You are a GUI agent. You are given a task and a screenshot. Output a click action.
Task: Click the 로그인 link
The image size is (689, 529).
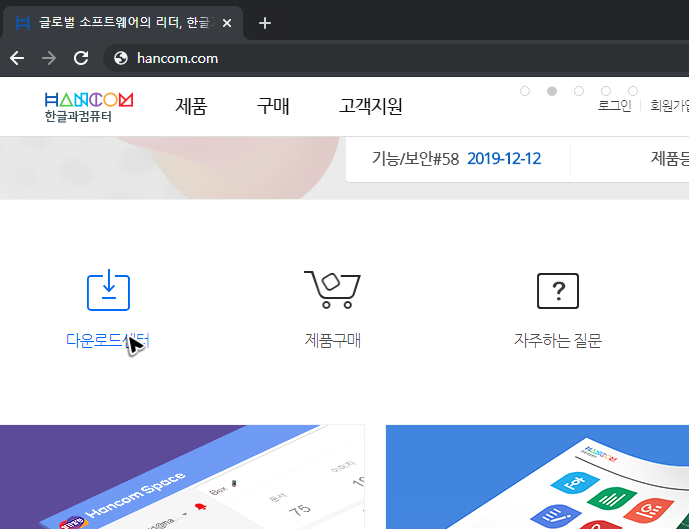click(x=614, y=105)
